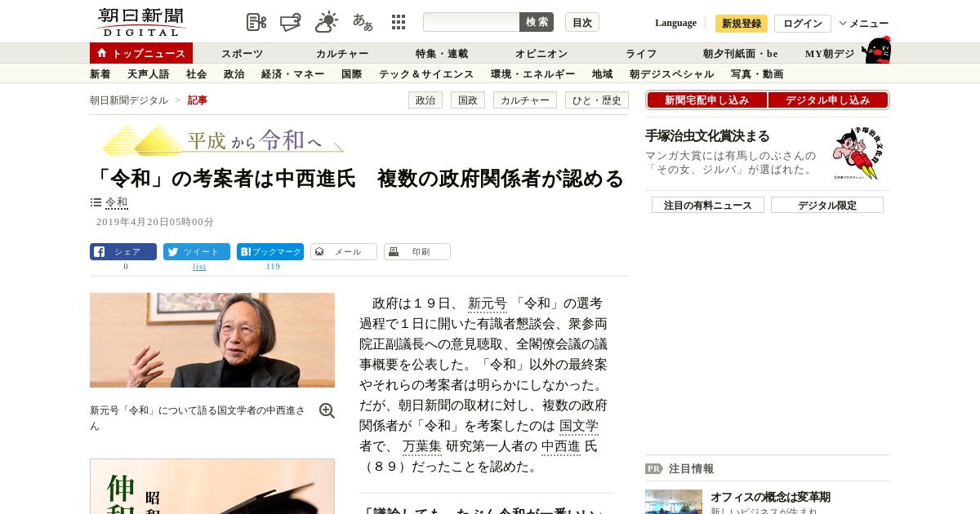Viewport: 980px width, 514px height.
Task: Open the font size あぁ icon
Action: (363, 22)
